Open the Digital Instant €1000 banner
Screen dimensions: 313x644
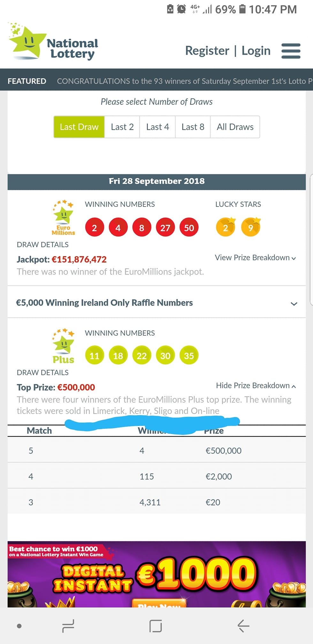156,574
